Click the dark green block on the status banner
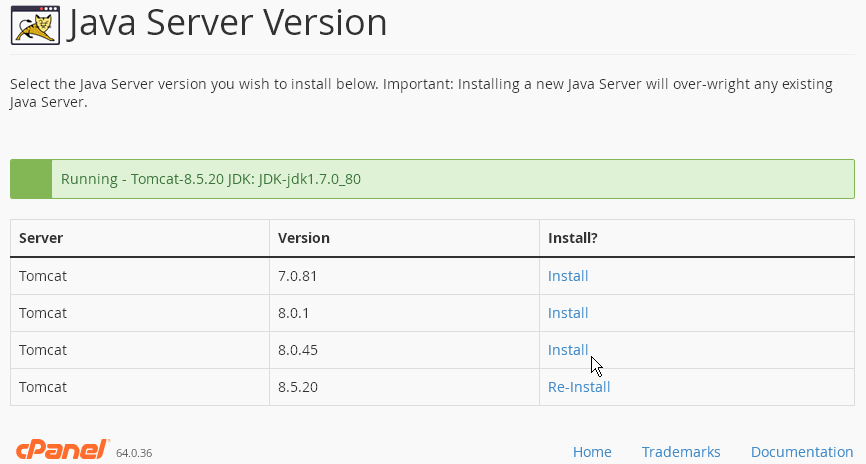Screen dimensions: 866x464 click(31, 179)
